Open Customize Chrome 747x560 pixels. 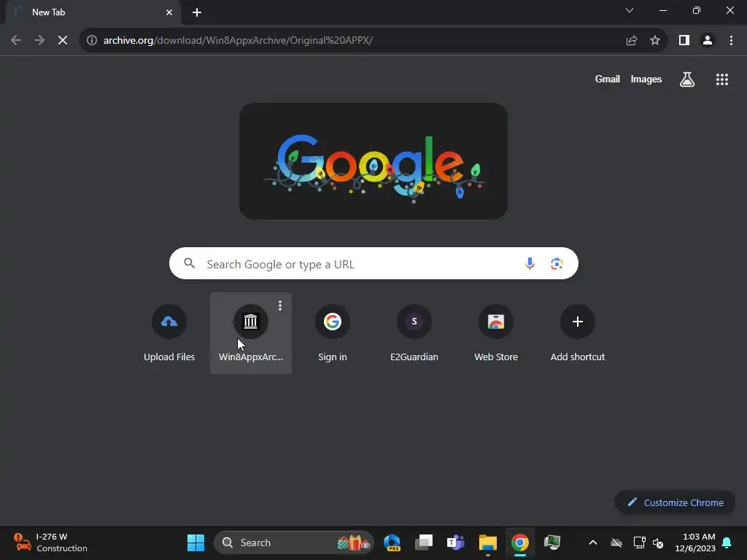coord(675,502)
